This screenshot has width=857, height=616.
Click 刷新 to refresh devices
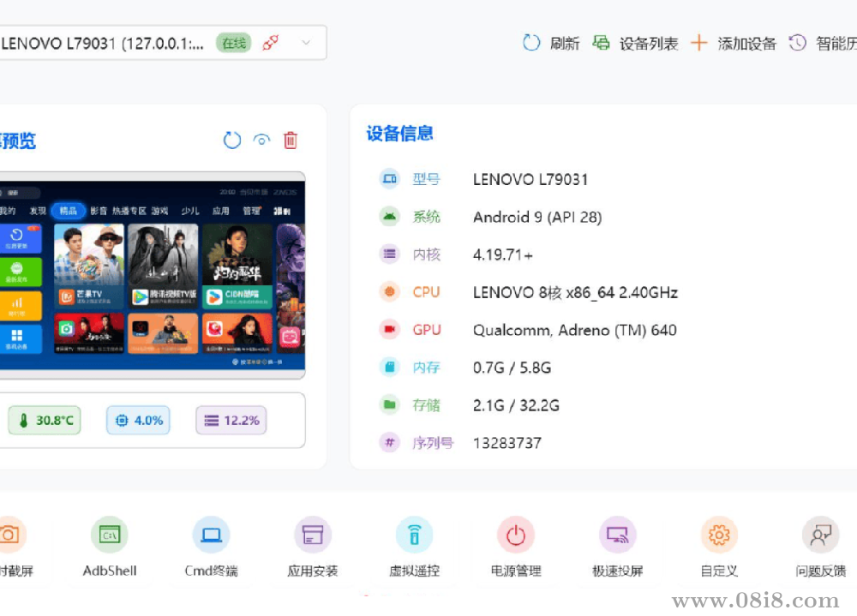[555, 43]
